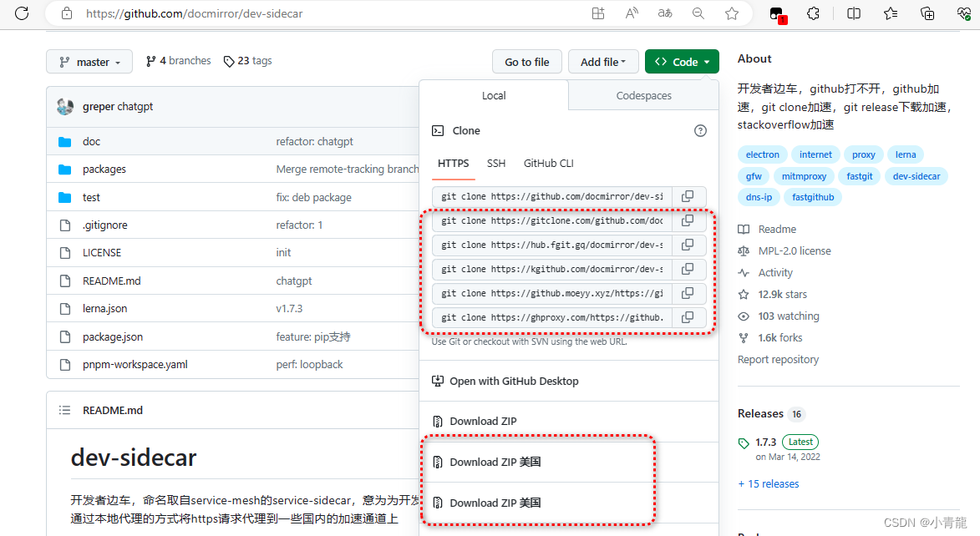The width and height of the screenshot is (980, 536).
Task: Copy the gitclone.com clone URL
Action: (688, 221)
